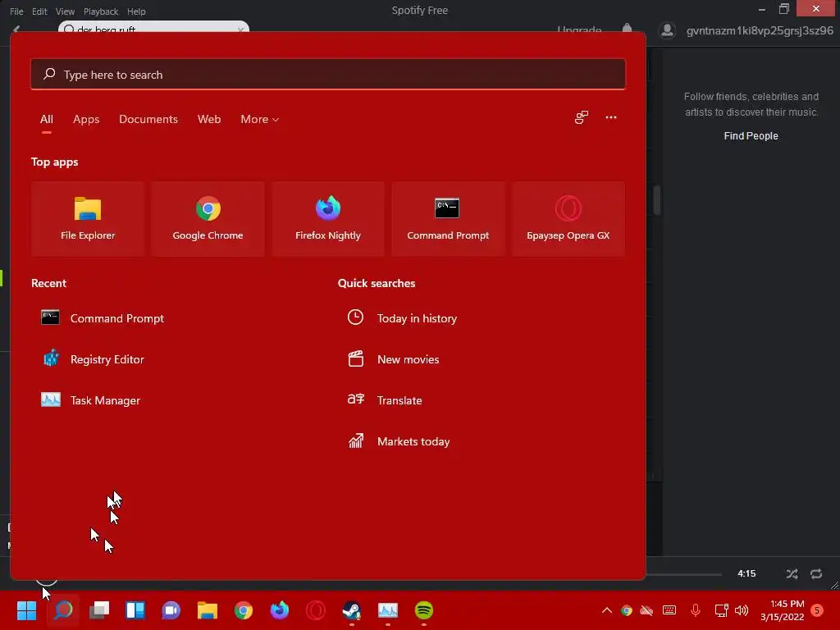Switch to the All search tab
The height and width of the screenshot is (630, 840).
pyautogui.click(x=47, y=119)
